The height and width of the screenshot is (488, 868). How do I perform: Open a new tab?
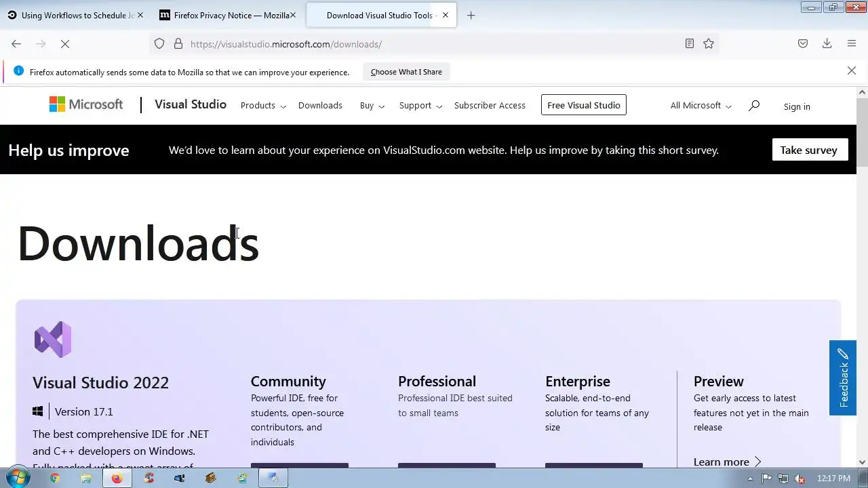pos(471,15)
